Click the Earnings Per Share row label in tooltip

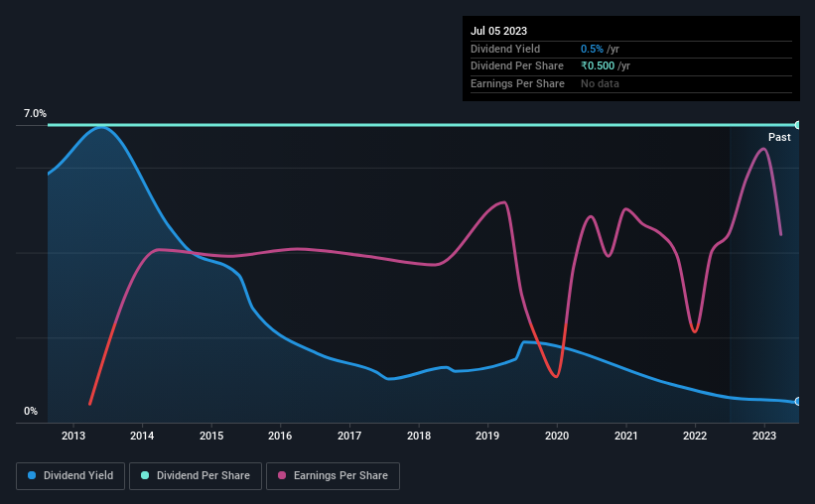518,83
